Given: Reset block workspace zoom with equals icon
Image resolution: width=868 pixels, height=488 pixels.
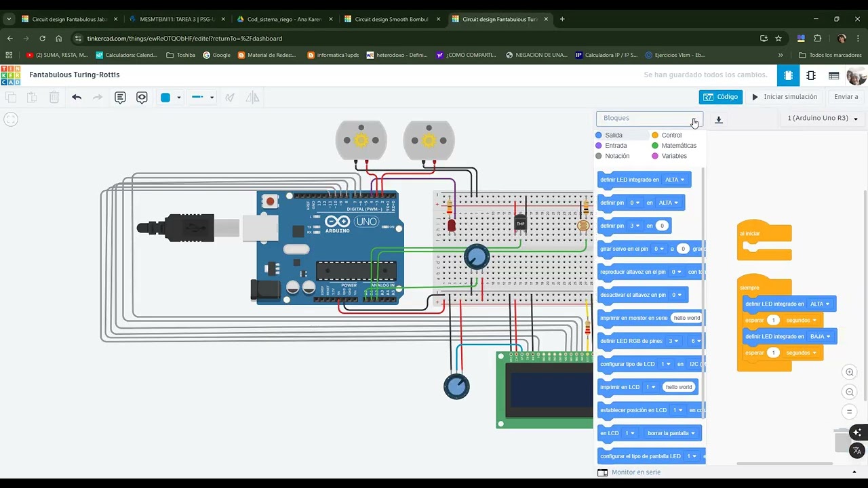Looking at the screenshot, I should point(849,411).
